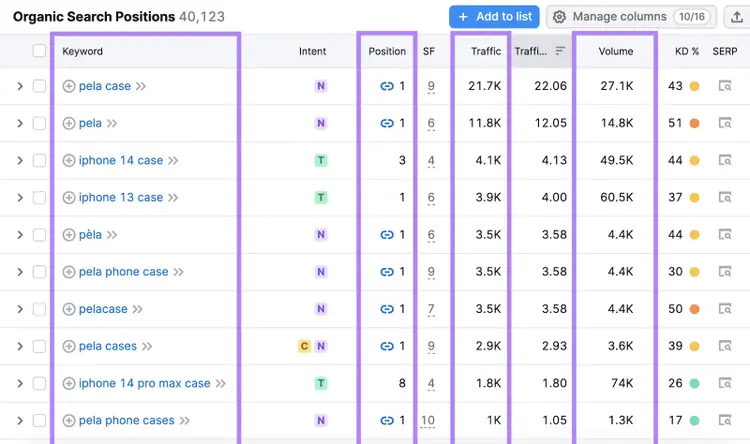Expand the pela cases row

coord(20,346)
